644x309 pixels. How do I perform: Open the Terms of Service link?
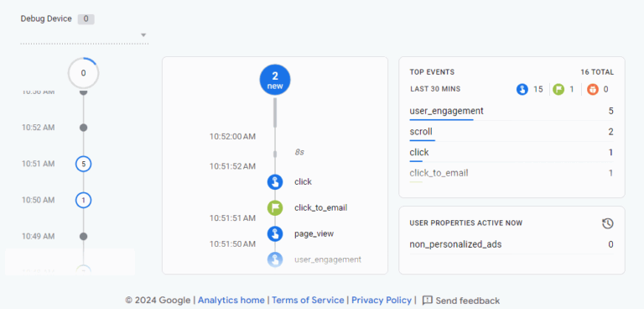click(x=308, y=301)
